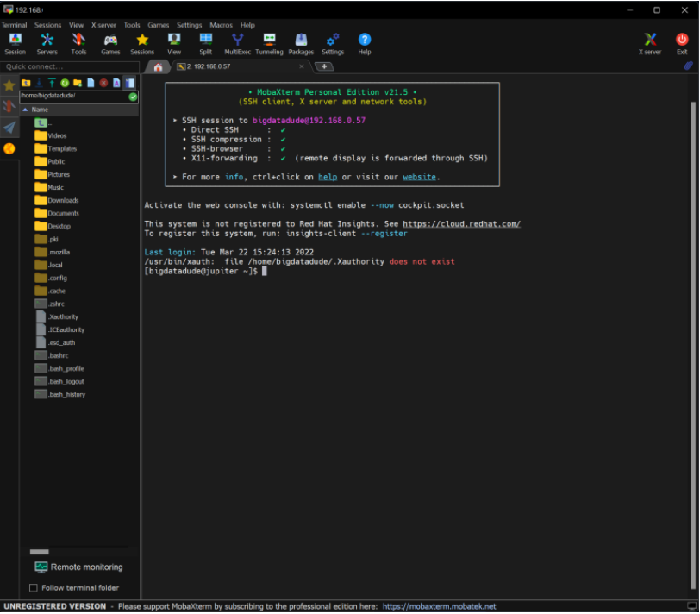Screen dimensions: 700x614
Task: Open the mobaxterm.mobatek.net link
Action: [x=440, y=607]
